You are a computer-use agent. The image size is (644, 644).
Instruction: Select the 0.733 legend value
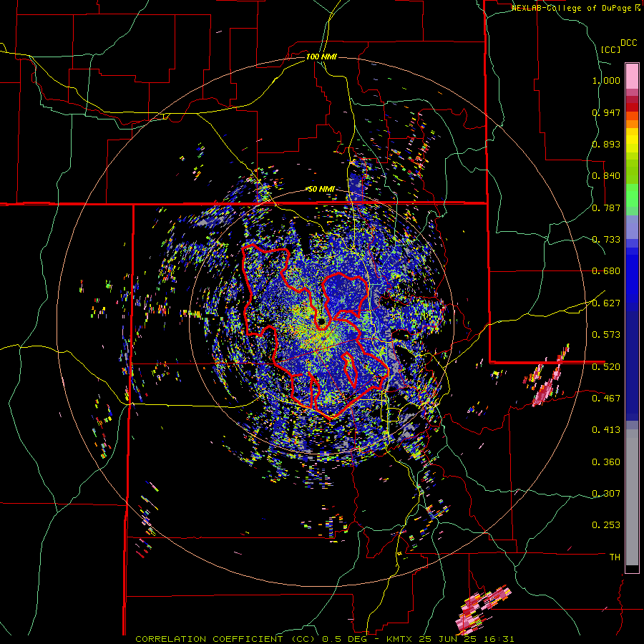point(606,240)
